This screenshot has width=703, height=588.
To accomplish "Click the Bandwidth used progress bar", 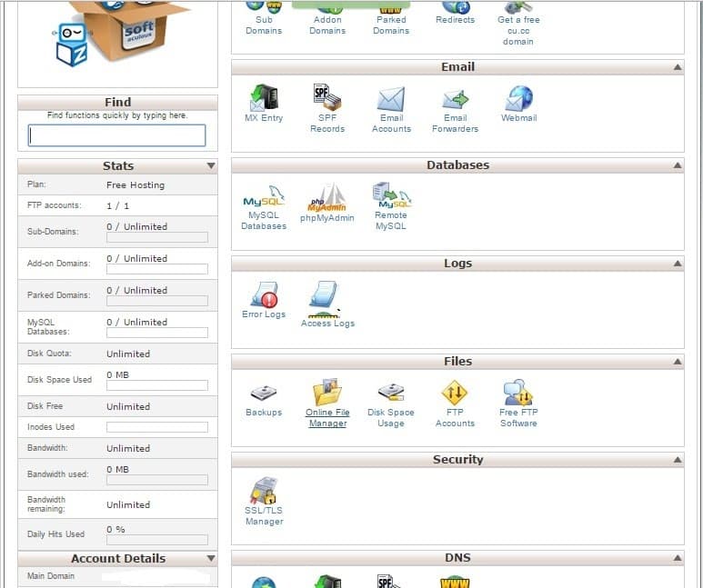I will tap(157, 480).
